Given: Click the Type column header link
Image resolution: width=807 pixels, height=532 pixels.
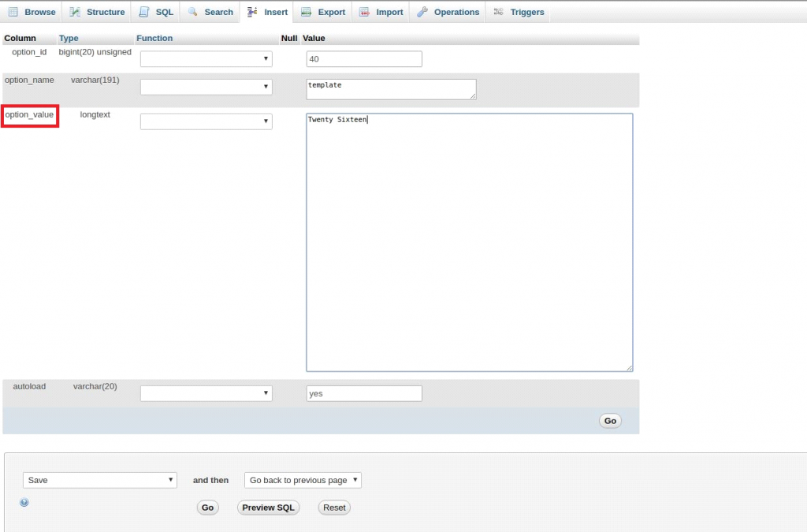Looking at the screenshot, I should [x=69, y=38].
